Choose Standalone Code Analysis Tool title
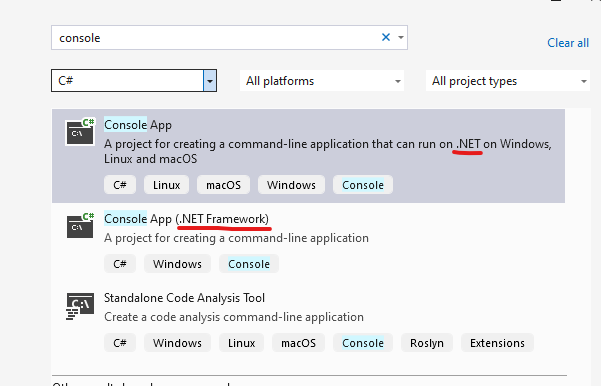Image resolution: width=601 pixels, height=386 pixels. 184,298
